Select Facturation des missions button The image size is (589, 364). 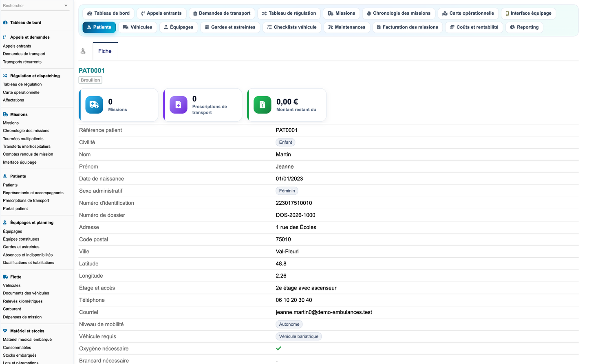coord(408,27)
